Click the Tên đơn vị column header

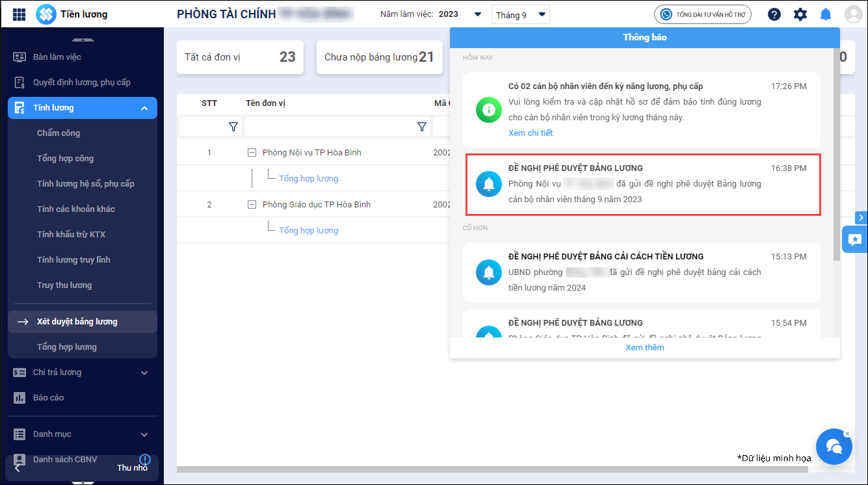click(x=265, y=103)
